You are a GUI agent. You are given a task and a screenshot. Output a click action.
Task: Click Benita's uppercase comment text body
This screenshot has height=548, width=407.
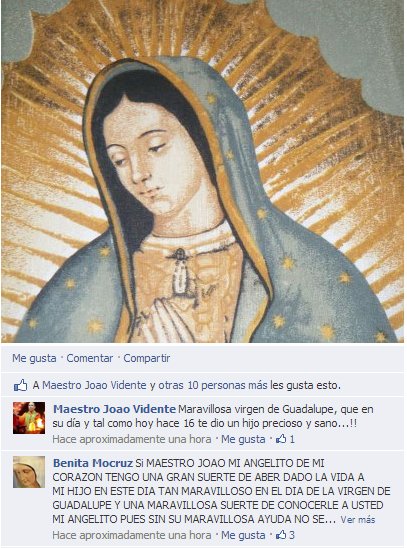pyautogui.click(x=221, y=491)
